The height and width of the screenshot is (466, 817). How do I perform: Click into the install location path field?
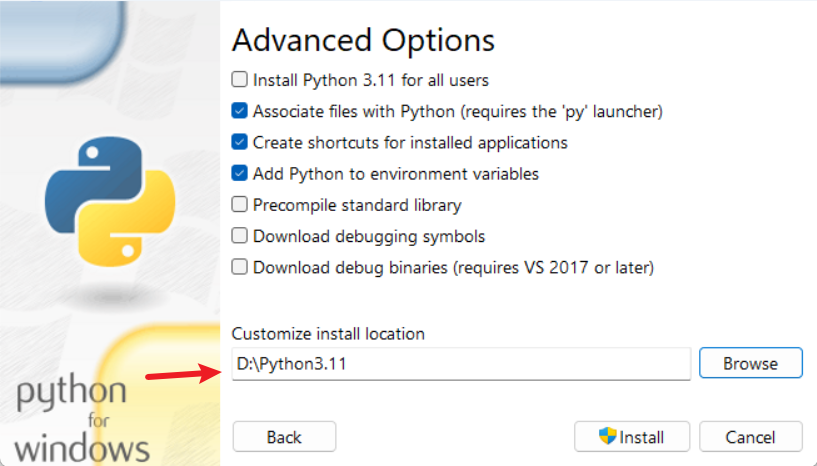click(460, 364)
